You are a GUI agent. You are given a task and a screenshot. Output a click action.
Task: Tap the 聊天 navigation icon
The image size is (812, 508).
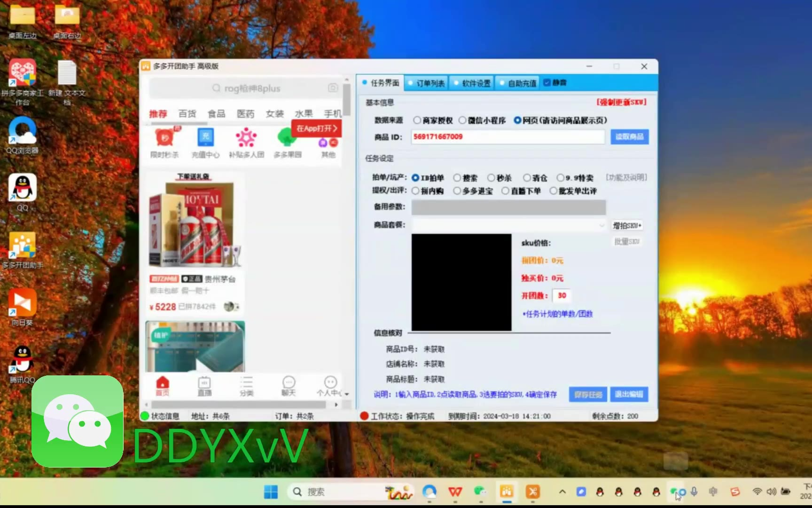[x=289, y=386]
